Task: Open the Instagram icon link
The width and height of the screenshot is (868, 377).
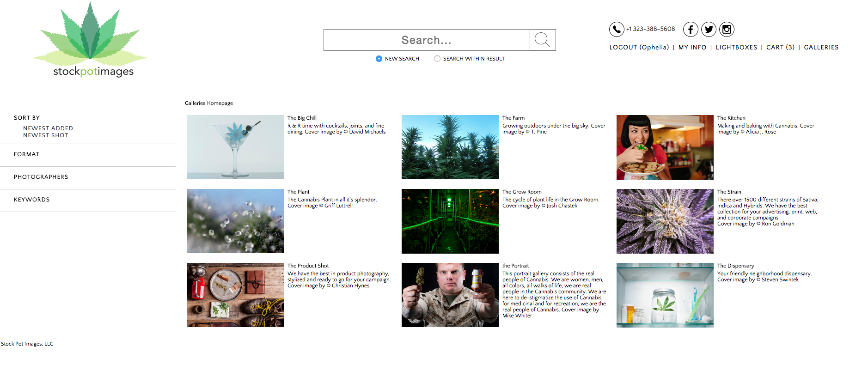Action: (727, 29)
